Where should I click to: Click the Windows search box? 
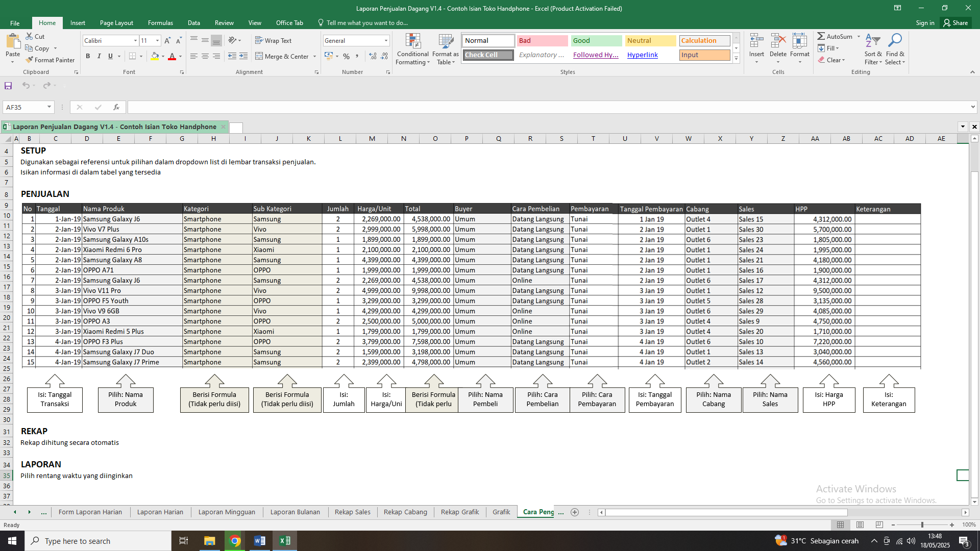(98, 541)
